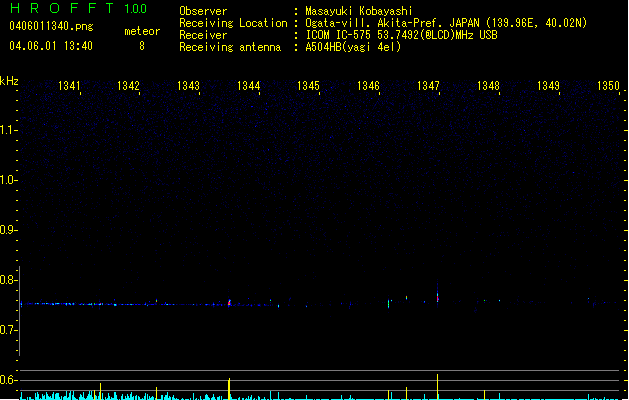
Task: Click the yellow power spike near 1344
Action: pos(229,389)
